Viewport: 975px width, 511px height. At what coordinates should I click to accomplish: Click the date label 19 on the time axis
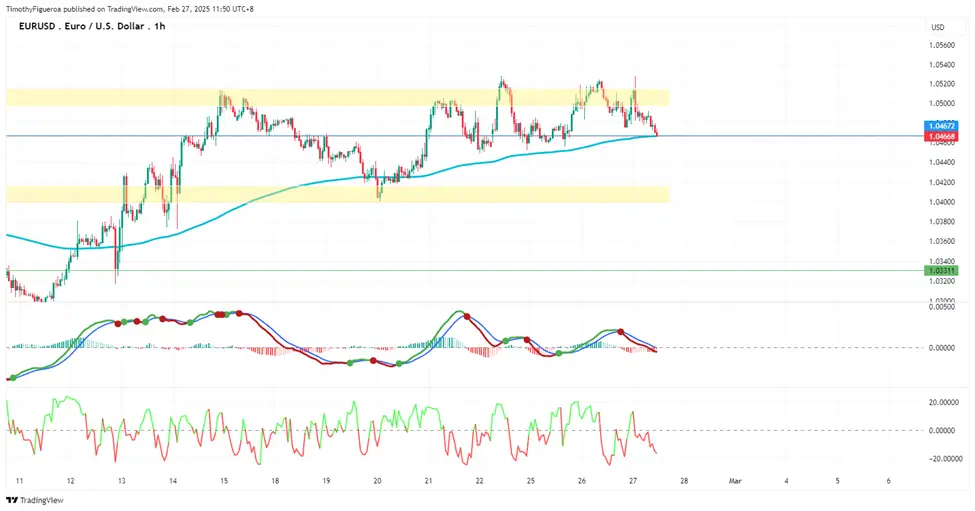(x=326, y=481)
